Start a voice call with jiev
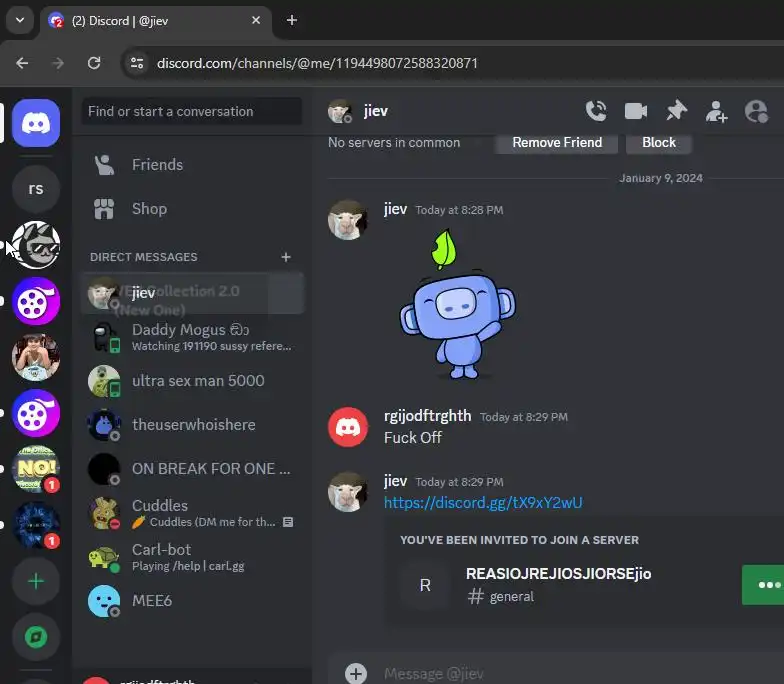 click(596, 111)
